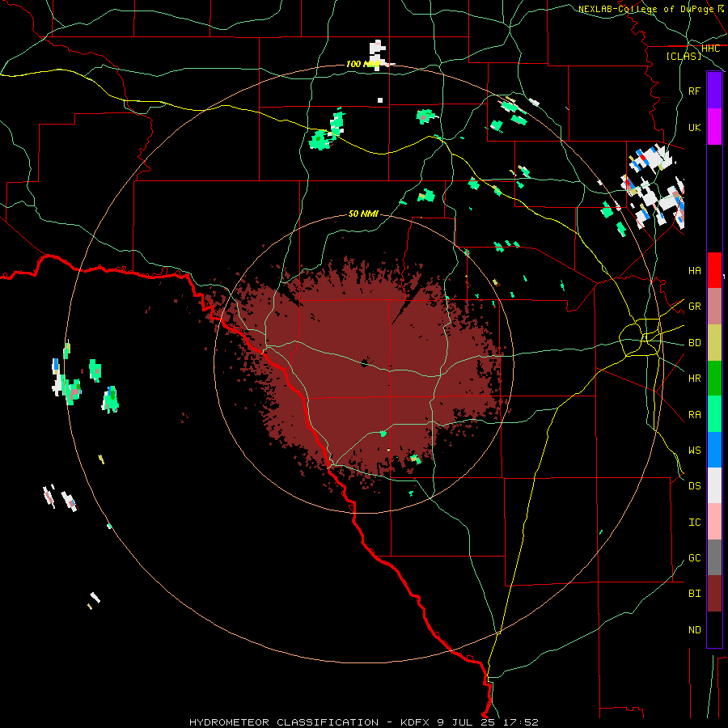Click the RA legend label

pos(694,414)
